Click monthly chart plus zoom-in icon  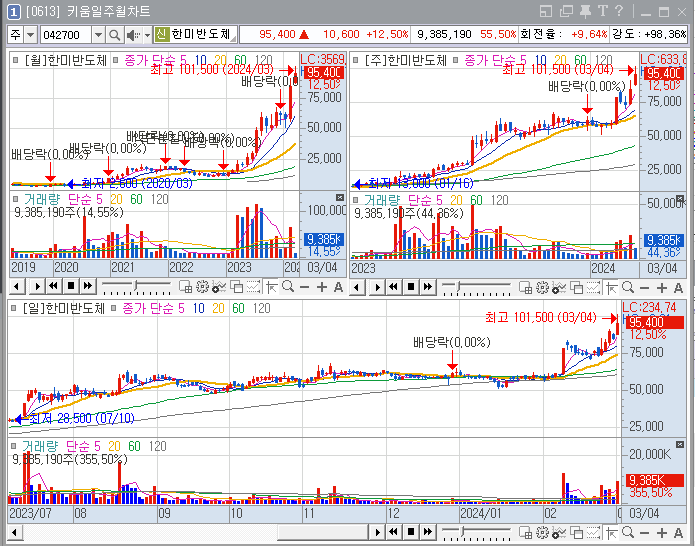[322, 287]
